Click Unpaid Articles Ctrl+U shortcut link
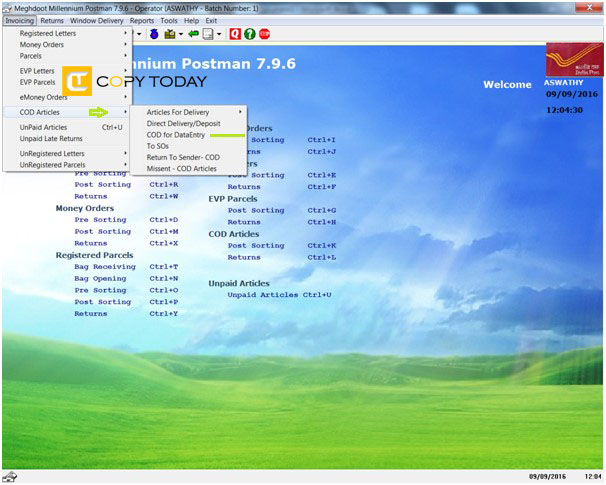 coord(279,294)
